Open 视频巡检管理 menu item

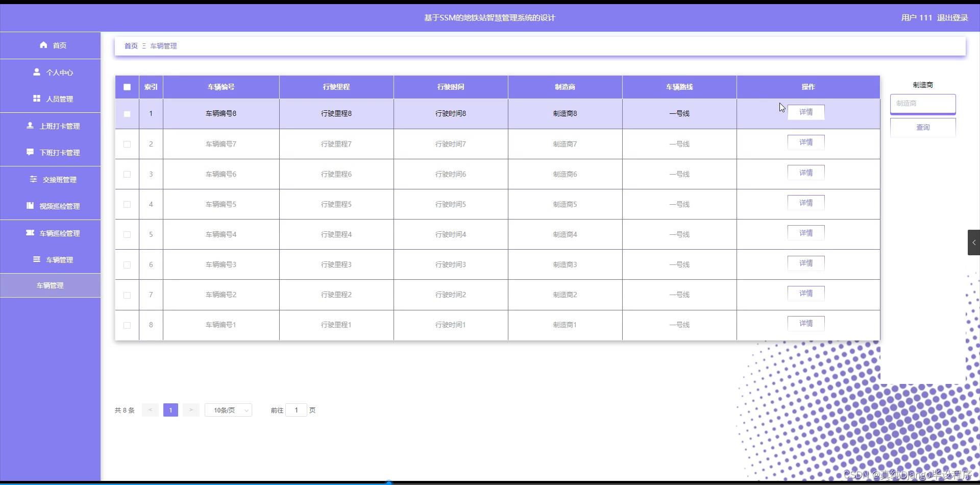tap(50, 206)
